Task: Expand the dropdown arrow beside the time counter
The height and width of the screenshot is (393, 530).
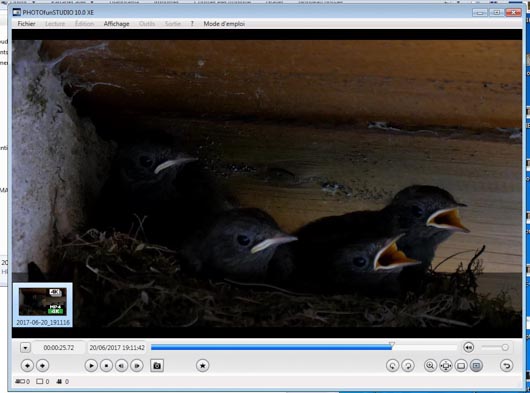Action: click(25, 348)
